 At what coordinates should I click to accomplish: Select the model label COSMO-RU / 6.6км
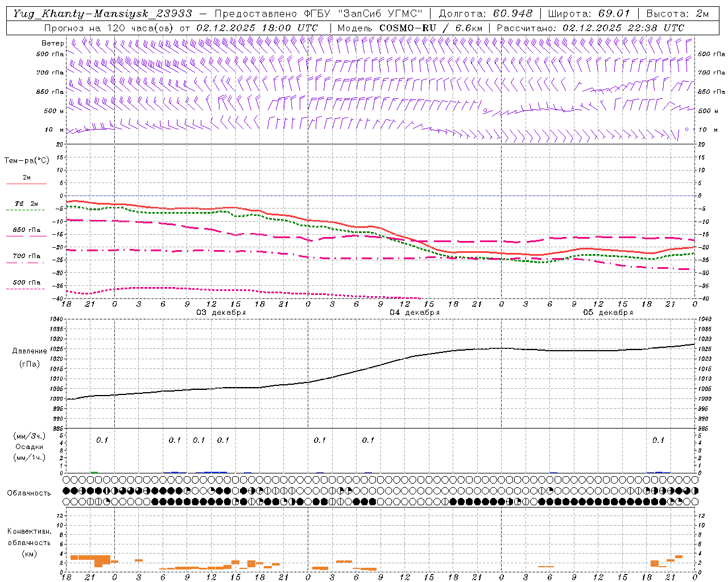(431, 28)
